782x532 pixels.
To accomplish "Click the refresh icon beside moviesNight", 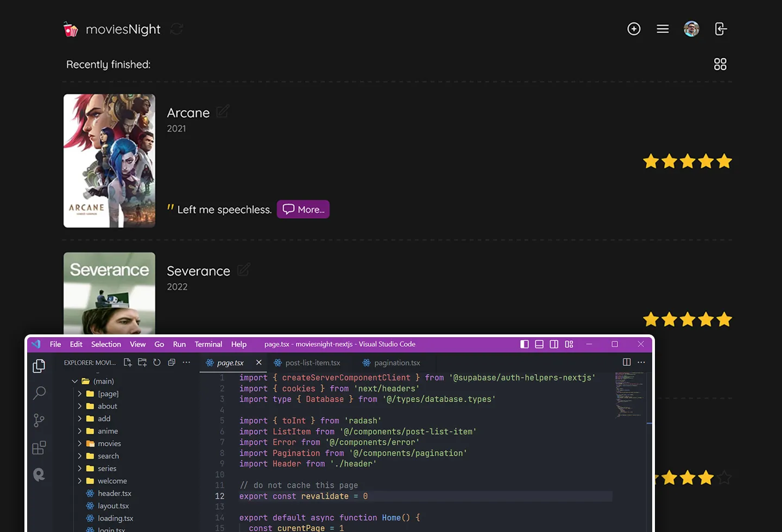I will pos(176,29).
